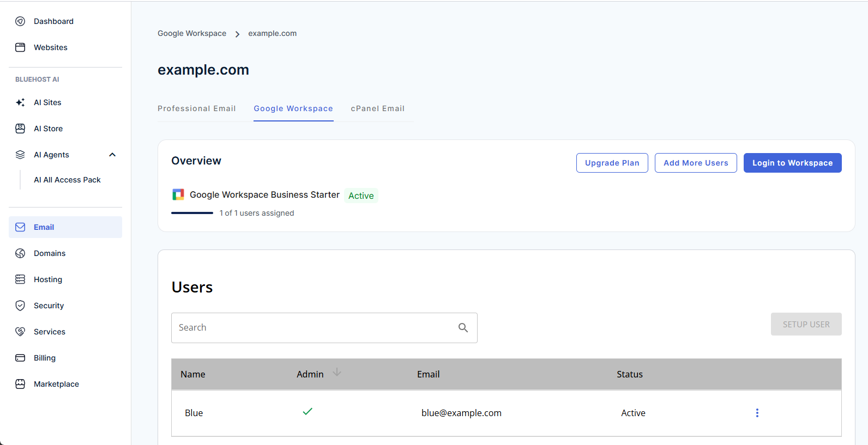Click the green admin checkmark for Blue
Screen dimensions: 868x445
308,411
